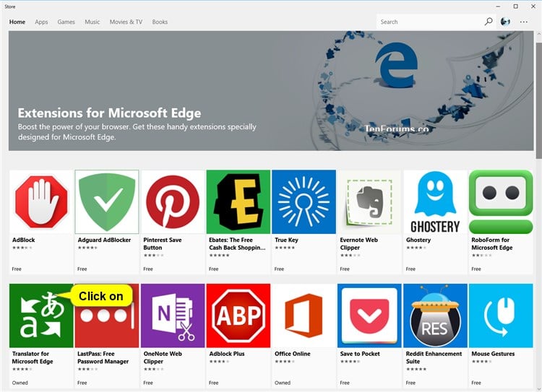Click the Adblock Plus title text
The height and width of the screenshot is (392, 542).
point(227,354)
